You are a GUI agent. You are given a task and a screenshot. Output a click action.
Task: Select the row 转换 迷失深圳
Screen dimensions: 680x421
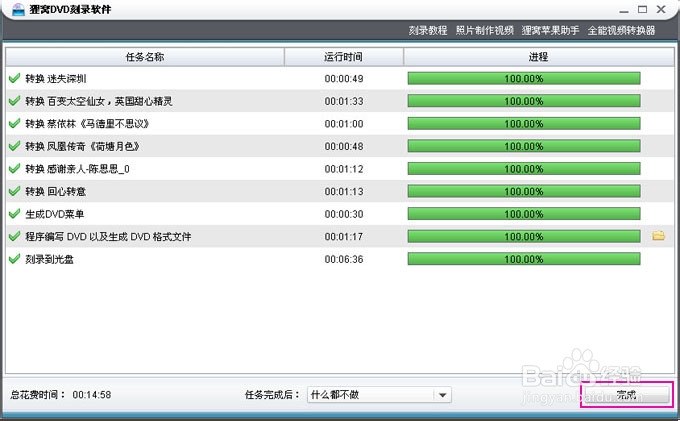coord(340,78)
